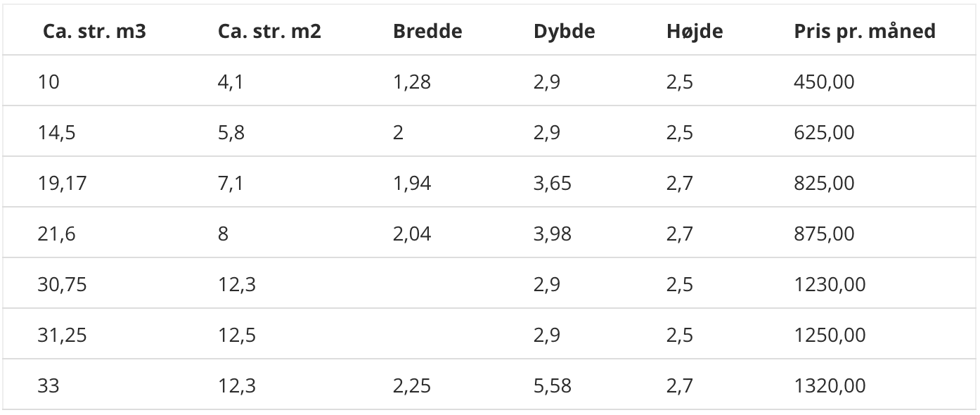
Task: Click the price 825,00 cell
Action: point(824,184)
